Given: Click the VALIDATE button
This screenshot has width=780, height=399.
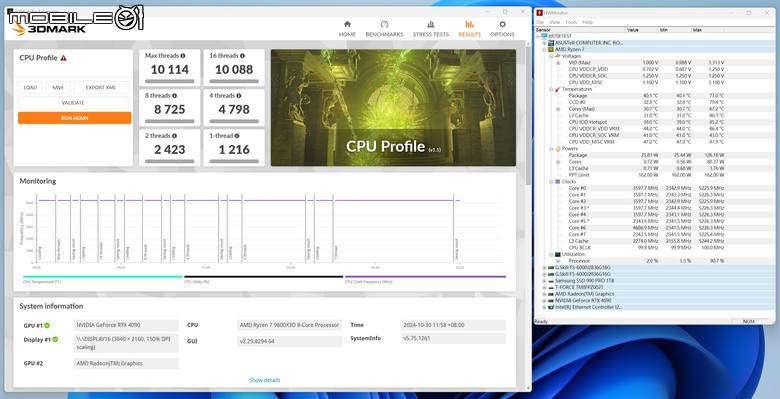Looking at the screenshot, I should point(73,103).
